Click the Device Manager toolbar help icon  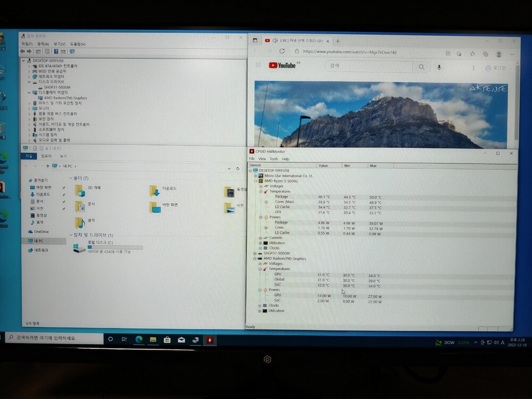[x=56, y=52]
